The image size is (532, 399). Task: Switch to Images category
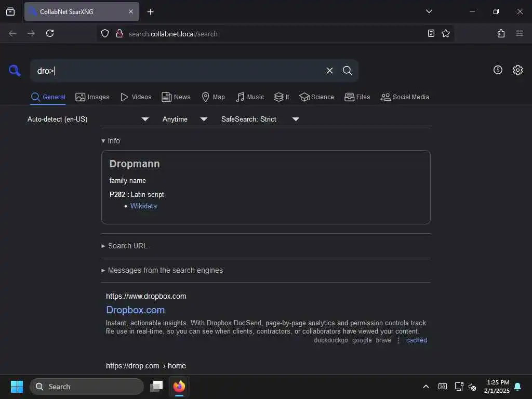[x=92, y=97]
